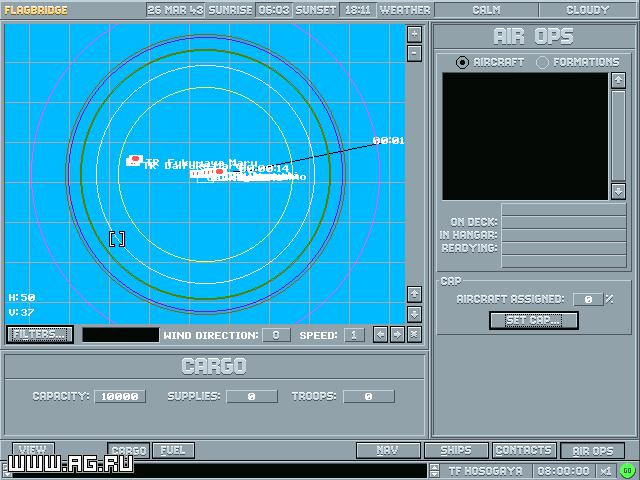Click the Flagbridge title

[36, 10]
